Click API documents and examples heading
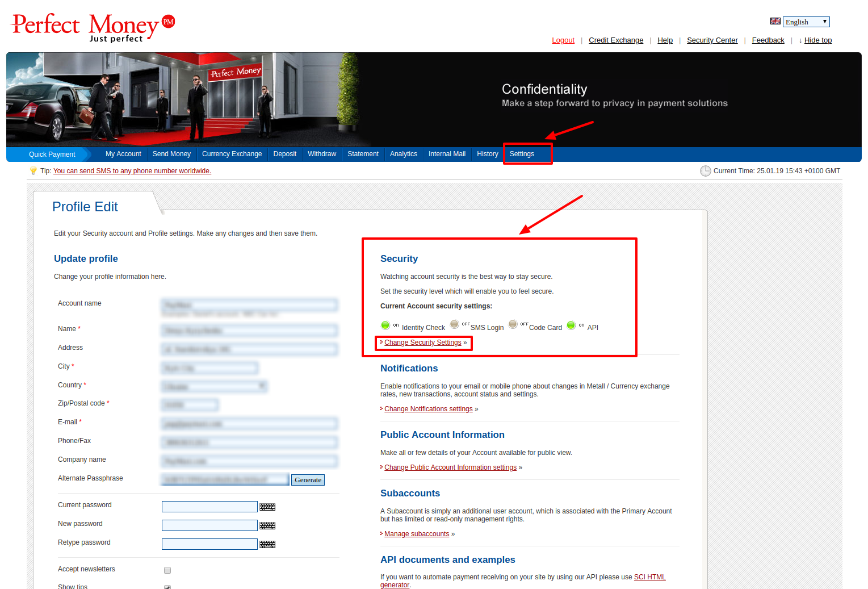868x589 pixels. tap(447, 560)
